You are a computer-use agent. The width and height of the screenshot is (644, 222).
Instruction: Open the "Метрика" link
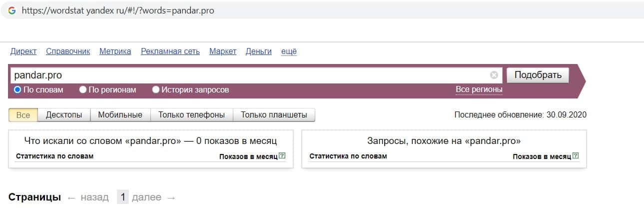coord(115,51)
